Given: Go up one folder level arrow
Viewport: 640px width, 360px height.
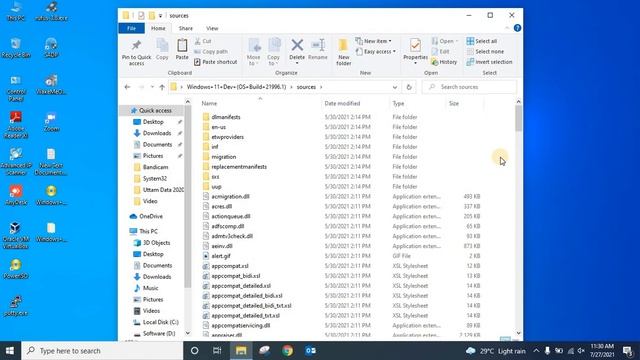Looking at the screenshot, I should tap(162, 87).
